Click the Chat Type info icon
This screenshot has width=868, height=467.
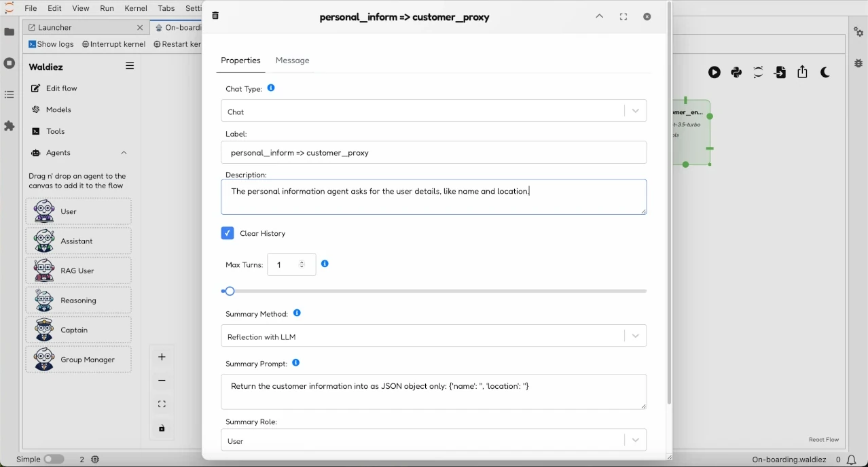click(x=271, y=88)
